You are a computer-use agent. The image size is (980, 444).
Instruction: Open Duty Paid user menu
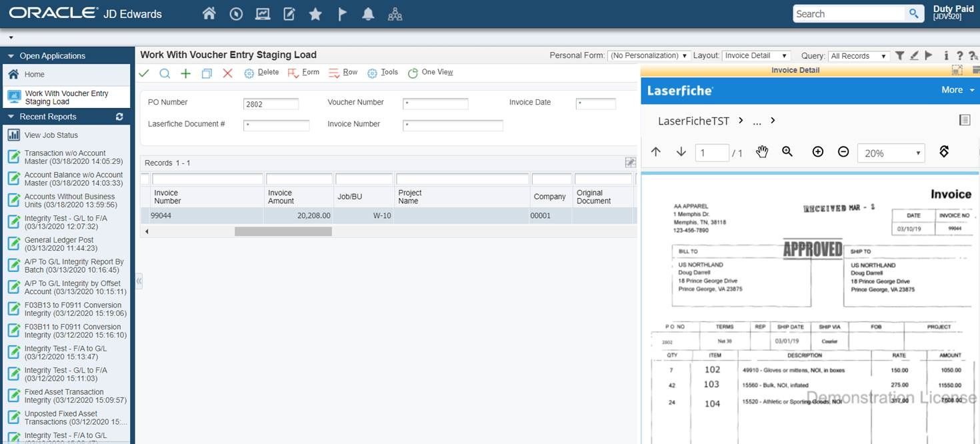(x=953, y=13)
